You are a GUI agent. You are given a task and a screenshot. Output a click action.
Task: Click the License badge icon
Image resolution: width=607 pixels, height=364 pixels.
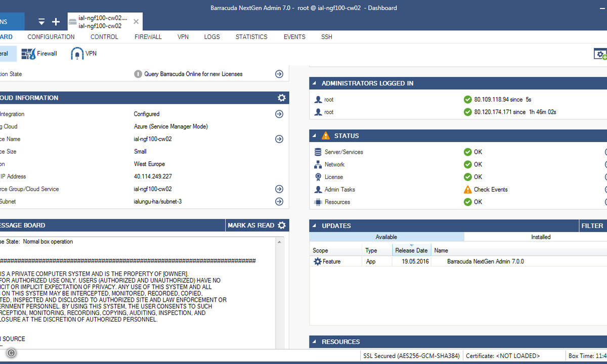(x=318, y=177)
